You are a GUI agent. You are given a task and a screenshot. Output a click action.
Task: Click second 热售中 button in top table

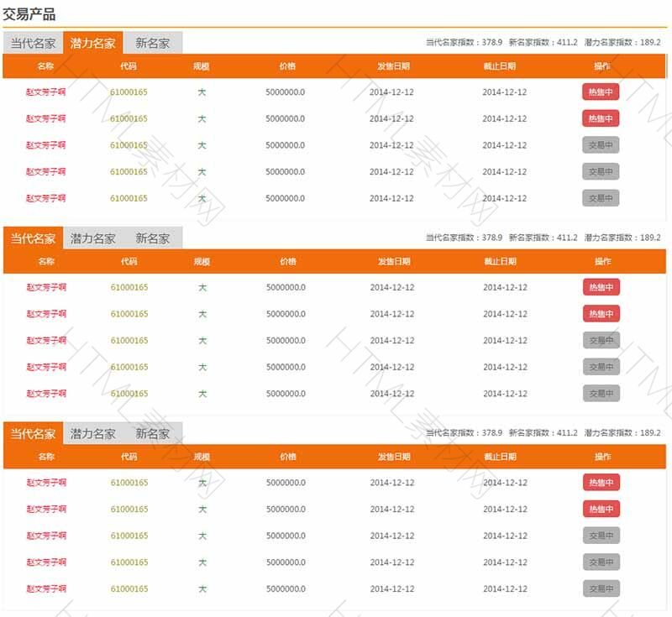click(x=601, y=119)
